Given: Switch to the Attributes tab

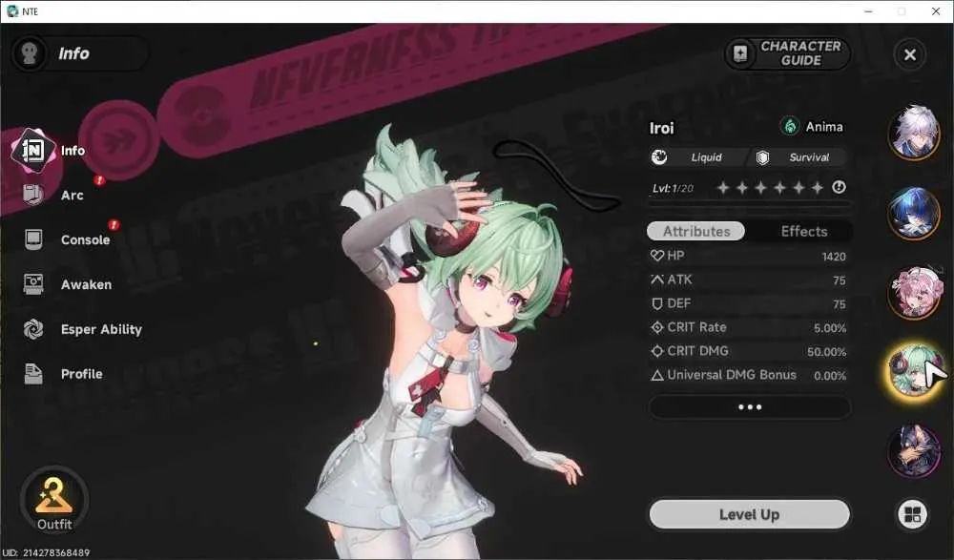Looking at the screenshot, I should tap(696, 231).
